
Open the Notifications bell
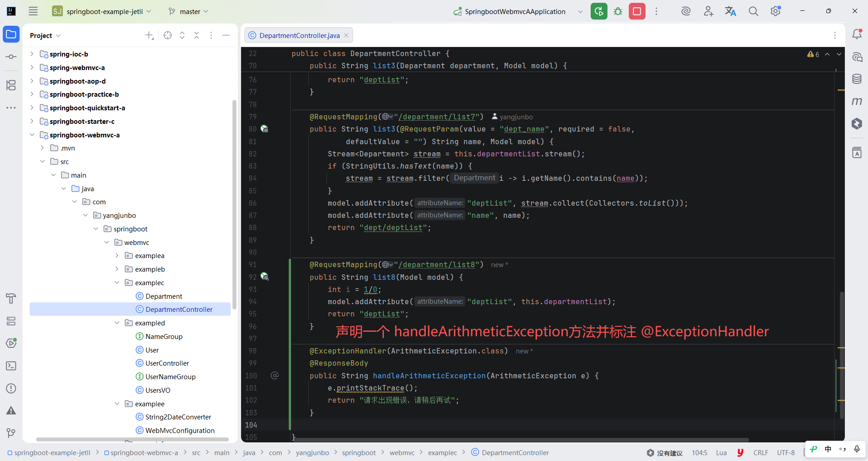click(857, 34)
